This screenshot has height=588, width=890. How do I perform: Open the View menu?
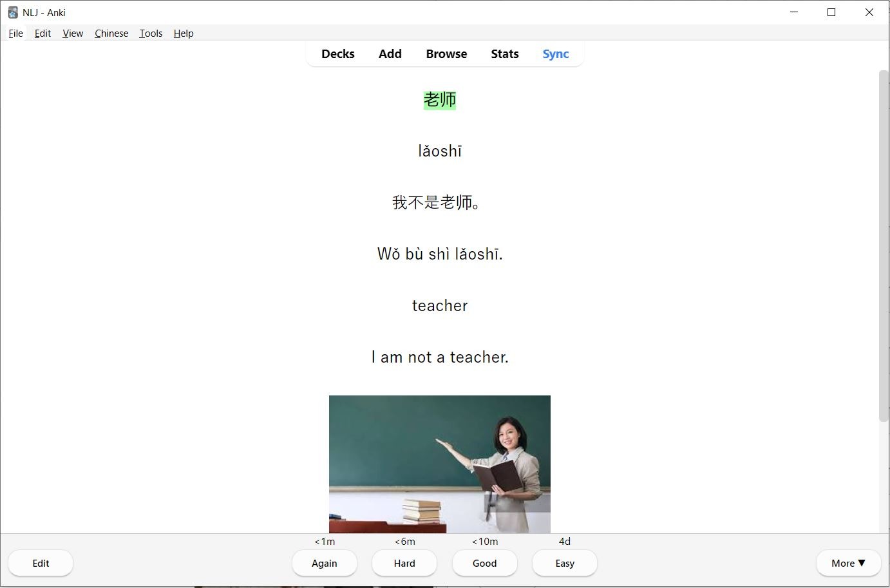pos(73,33)
